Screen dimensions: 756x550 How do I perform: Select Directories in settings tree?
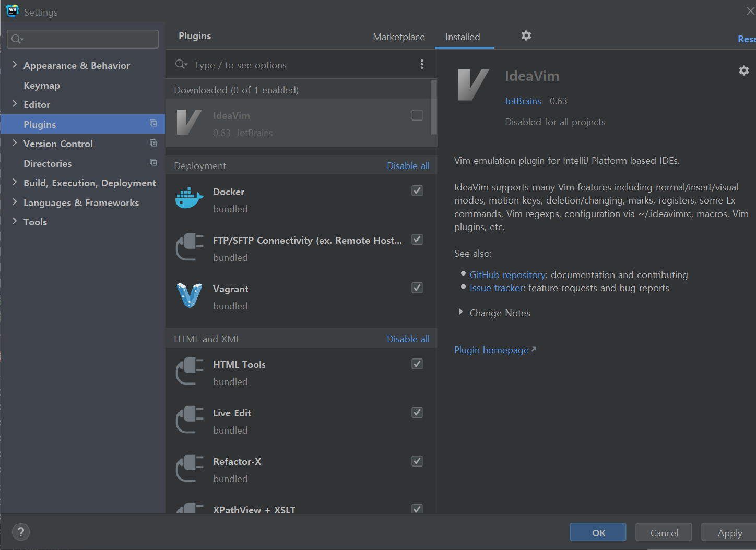(x=48, y=163)
